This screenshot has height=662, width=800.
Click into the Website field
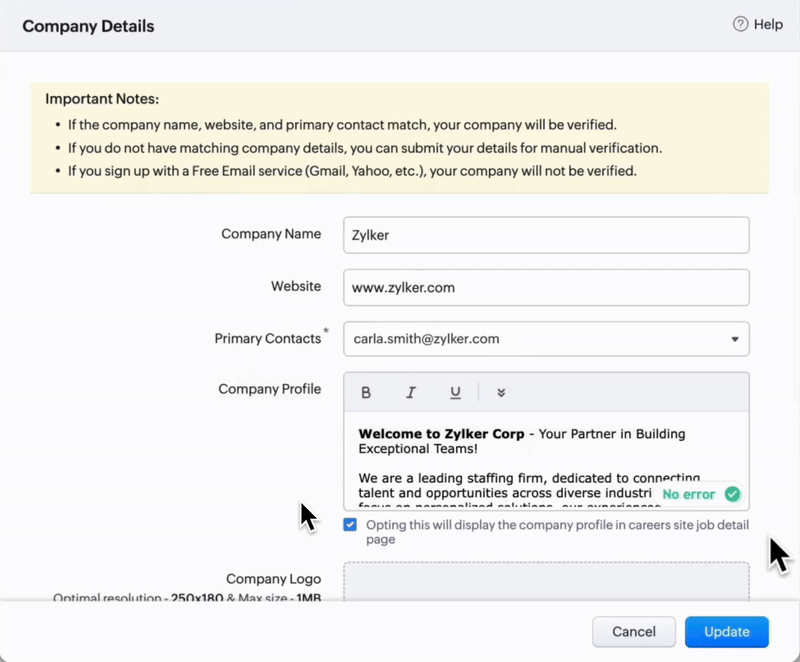point(546,287)
